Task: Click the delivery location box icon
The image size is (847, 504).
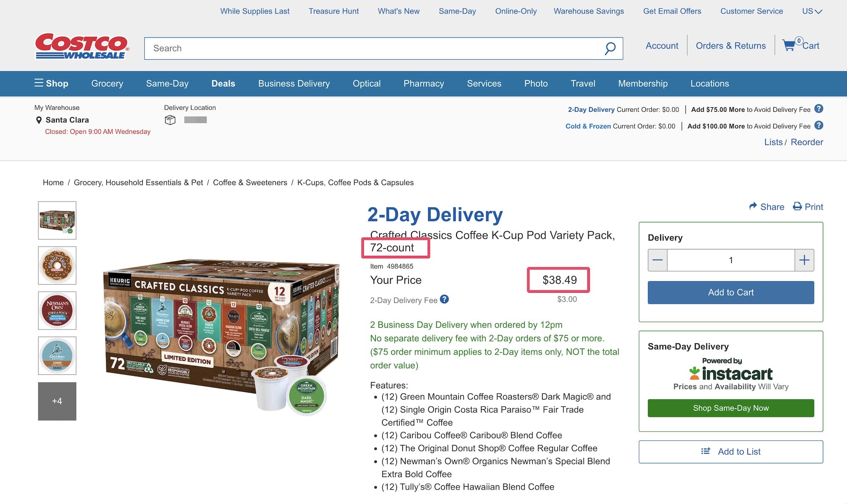Action: (170, 120)
